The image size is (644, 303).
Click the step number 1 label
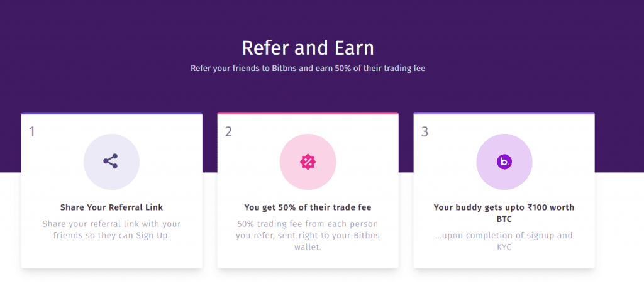32,132
